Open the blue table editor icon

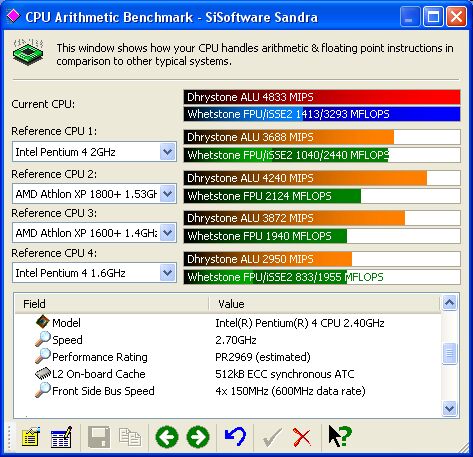tap(61, 436)
